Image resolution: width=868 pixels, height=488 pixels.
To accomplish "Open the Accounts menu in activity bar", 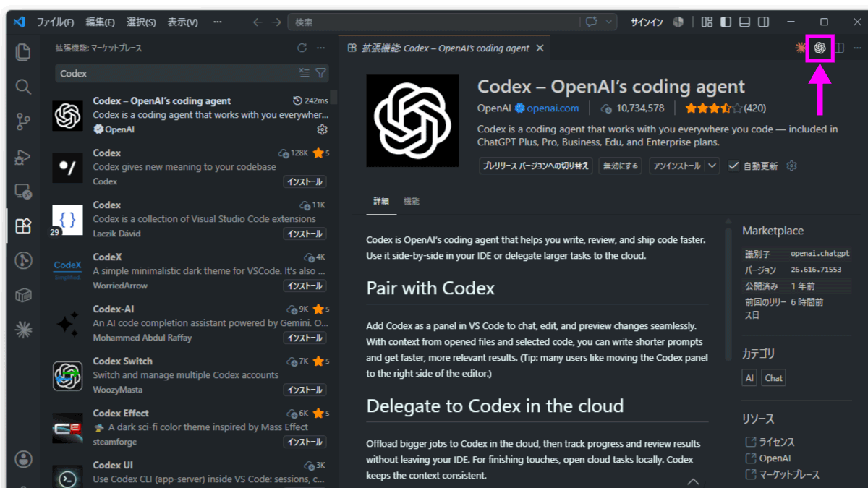I will pos(23,459).
